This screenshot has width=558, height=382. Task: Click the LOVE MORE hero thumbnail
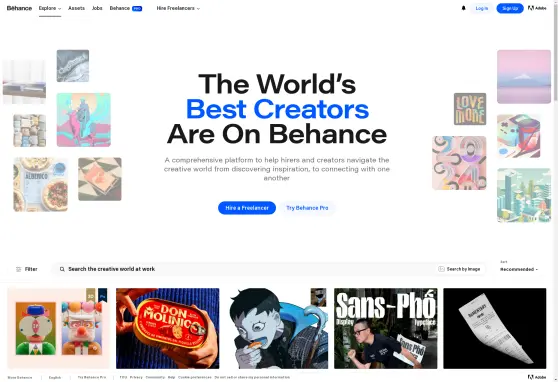[x=470, y=109]
